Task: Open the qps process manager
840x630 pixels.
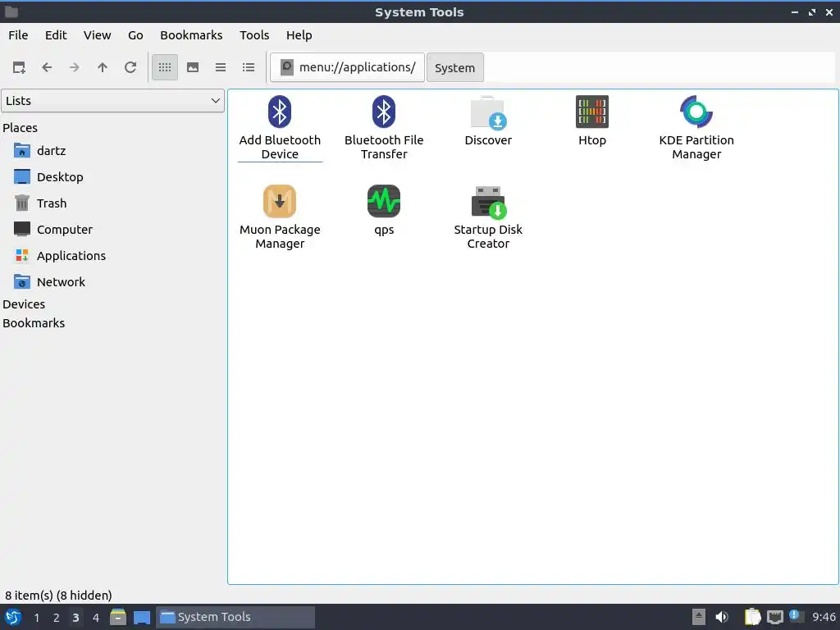Action: coord(384,211)
